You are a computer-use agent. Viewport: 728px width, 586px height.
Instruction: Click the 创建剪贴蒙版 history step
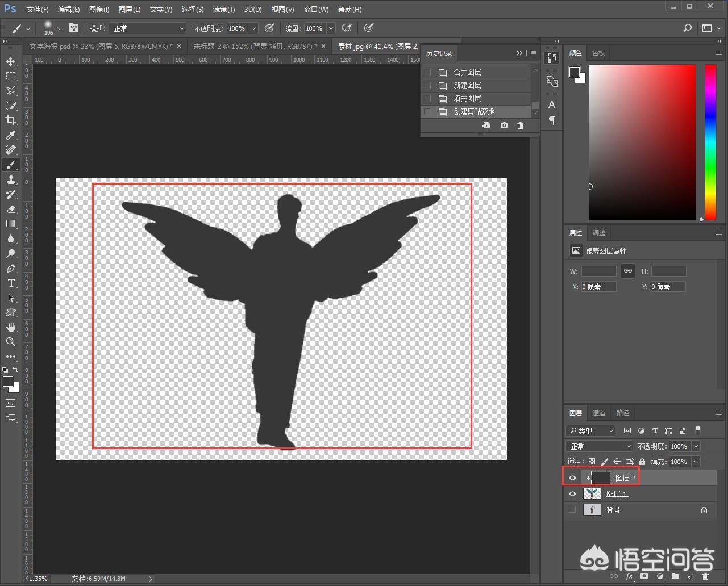[x=474, y=111]
